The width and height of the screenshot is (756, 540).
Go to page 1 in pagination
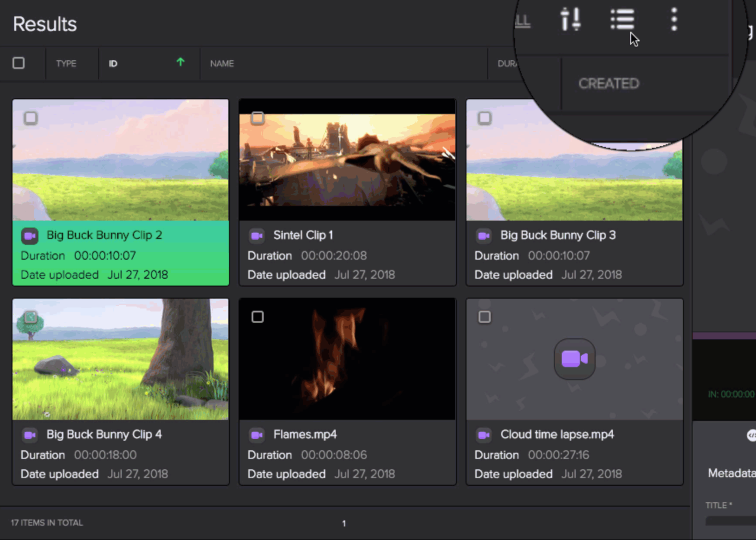point(344,523)
